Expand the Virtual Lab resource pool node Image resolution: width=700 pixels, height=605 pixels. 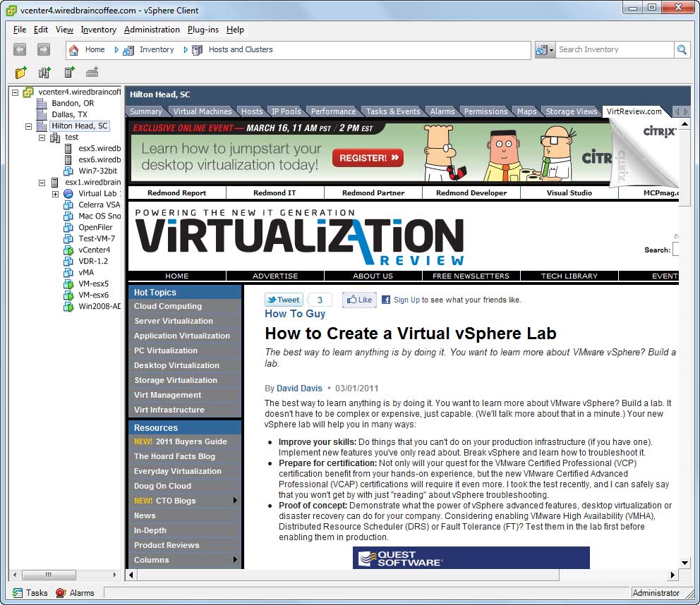(55, 194)
